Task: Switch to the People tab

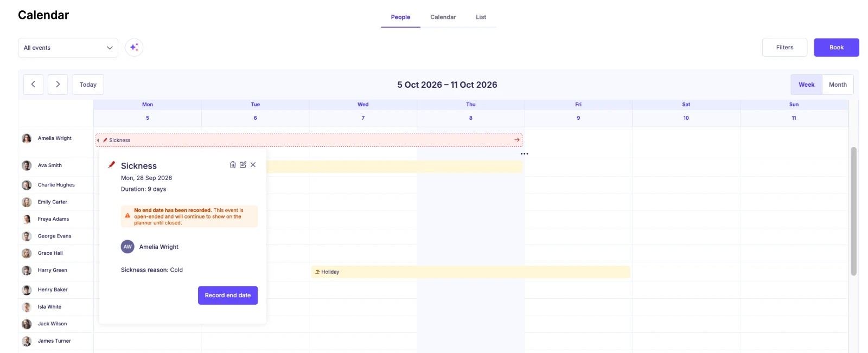Action: pyautogui.click(x=400, y=17)
